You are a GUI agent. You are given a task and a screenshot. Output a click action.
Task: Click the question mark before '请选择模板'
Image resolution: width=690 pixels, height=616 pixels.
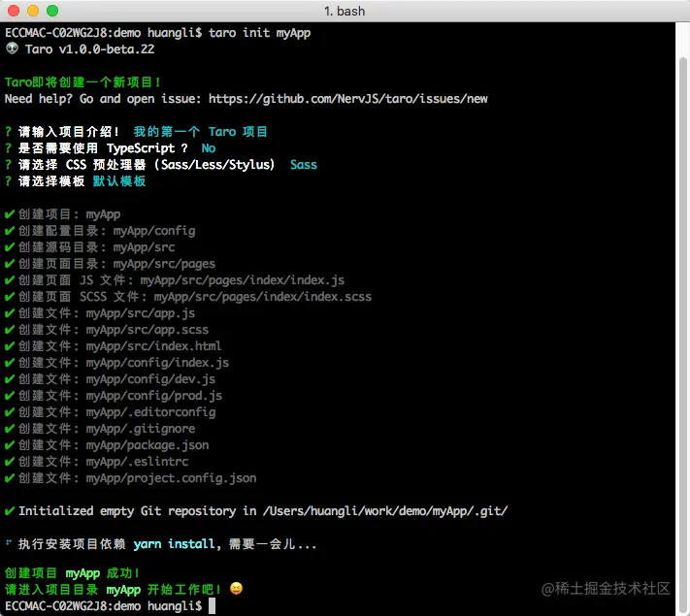(x=8, y=181)
